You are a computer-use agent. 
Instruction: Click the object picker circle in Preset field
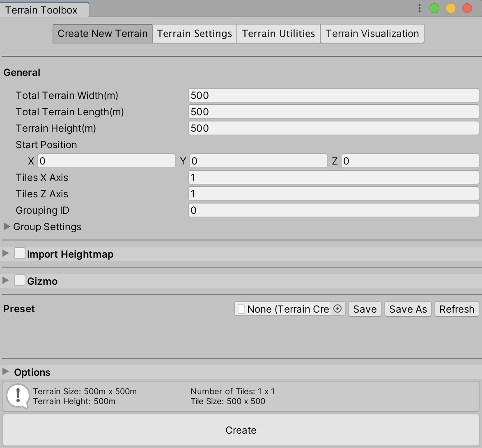coord(337,309)
